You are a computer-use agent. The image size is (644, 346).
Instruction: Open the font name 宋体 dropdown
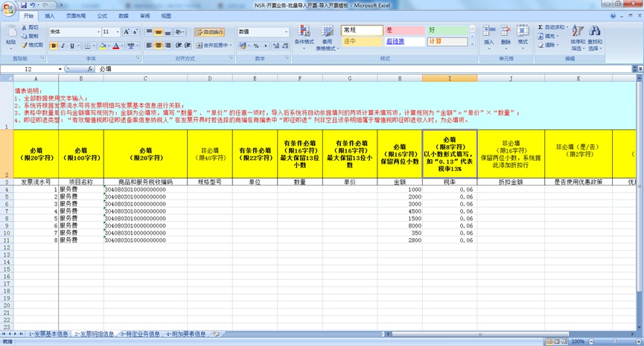pyautogui.click(x=98, y=31)
